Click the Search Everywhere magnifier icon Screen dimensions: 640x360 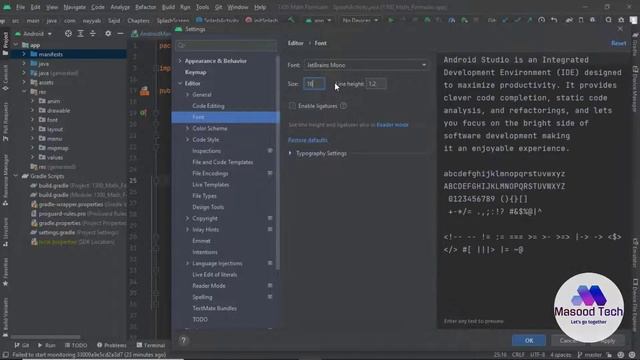(x=608, y=20)
